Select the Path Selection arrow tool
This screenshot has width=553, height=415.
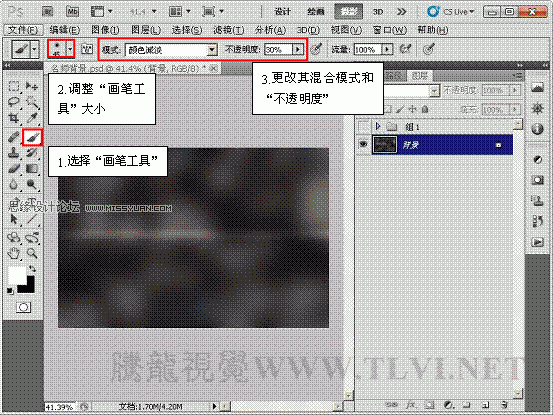coord(14,219)
